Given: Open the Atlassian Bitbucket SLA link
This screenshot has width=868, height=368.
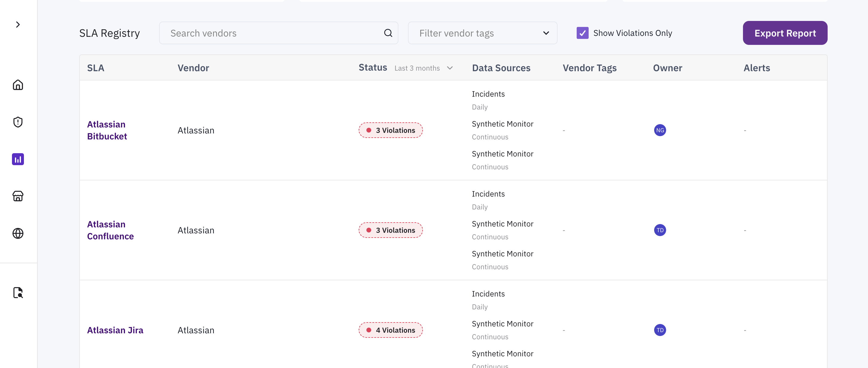Looking at the screenshot, I should pos(107,130).
